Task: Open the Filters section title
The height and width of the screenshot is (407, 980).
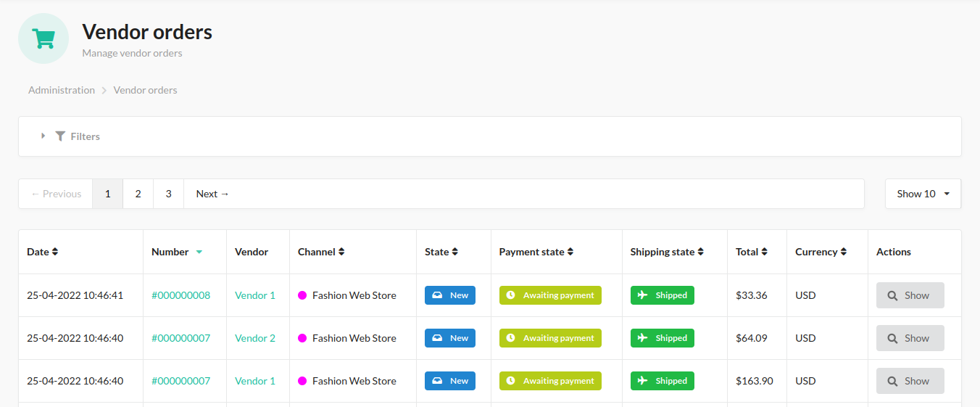Action: coord(85,136)
